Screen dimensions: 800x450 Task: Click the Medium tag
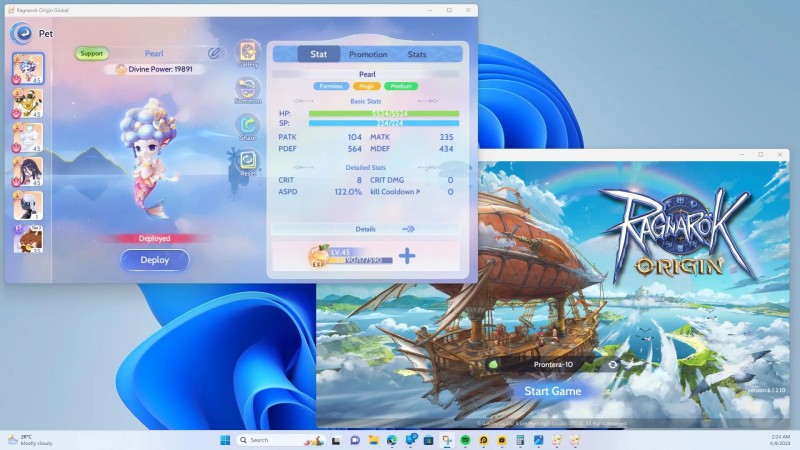[x=401, y=86]
